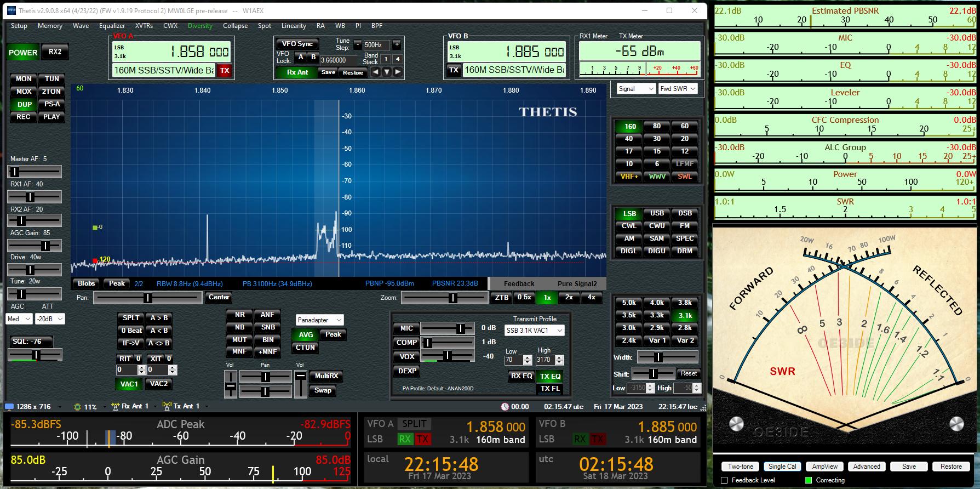Enable NR noise reduction
Image resolution: width=980 pixels, height=489 pixels.
coord(240,315)
